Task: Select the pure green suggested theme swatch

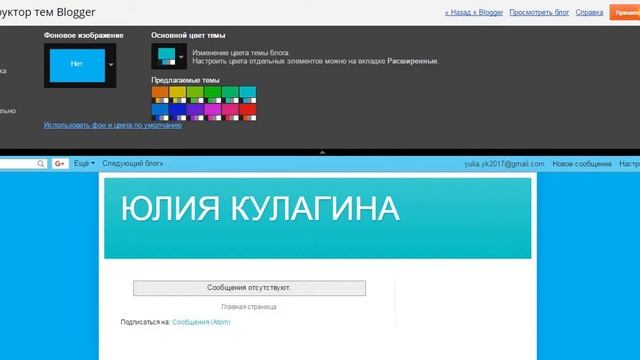Action: coord(213,94)
